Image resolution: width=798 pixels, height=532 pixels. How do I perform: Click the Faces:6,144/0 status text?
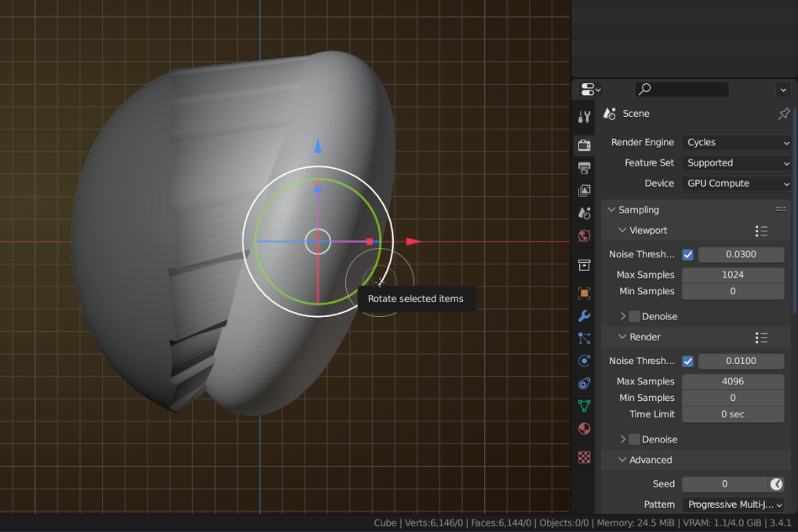(501, 523)
